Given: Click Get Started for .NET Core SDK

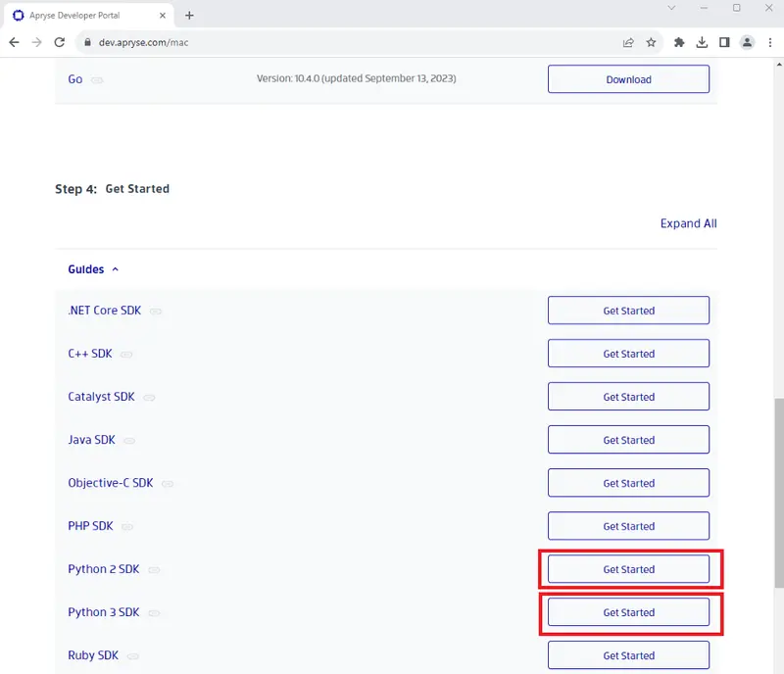Looking at the screenshot, I should [628, 310].
